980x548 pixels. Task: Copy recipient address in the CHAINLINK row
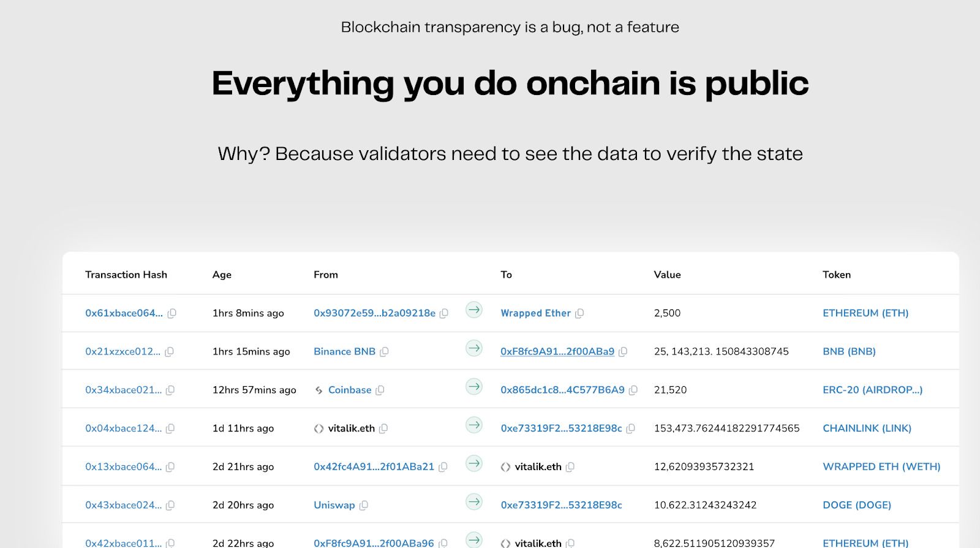[631, 428]
